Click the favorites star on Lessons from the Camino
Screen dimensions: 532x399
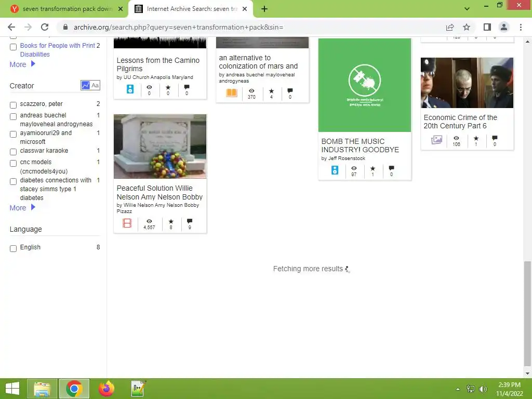click(x=168, y=87)
